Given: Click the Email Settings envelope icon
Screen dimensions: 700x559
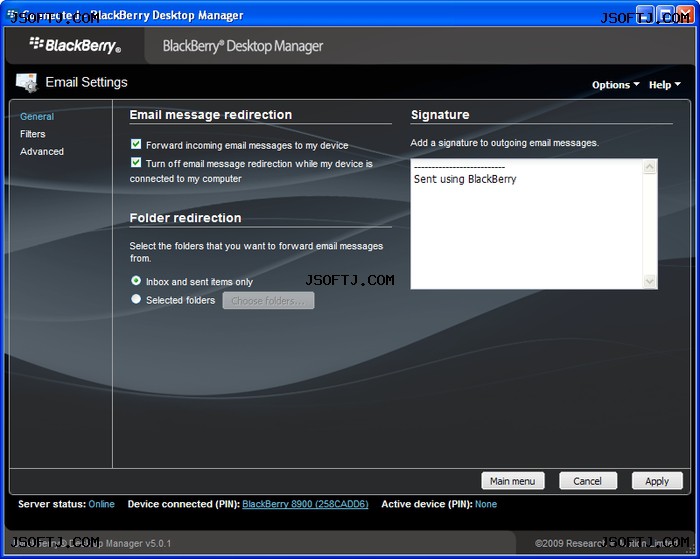Looking at the screenshot, I should pos(27,83).
